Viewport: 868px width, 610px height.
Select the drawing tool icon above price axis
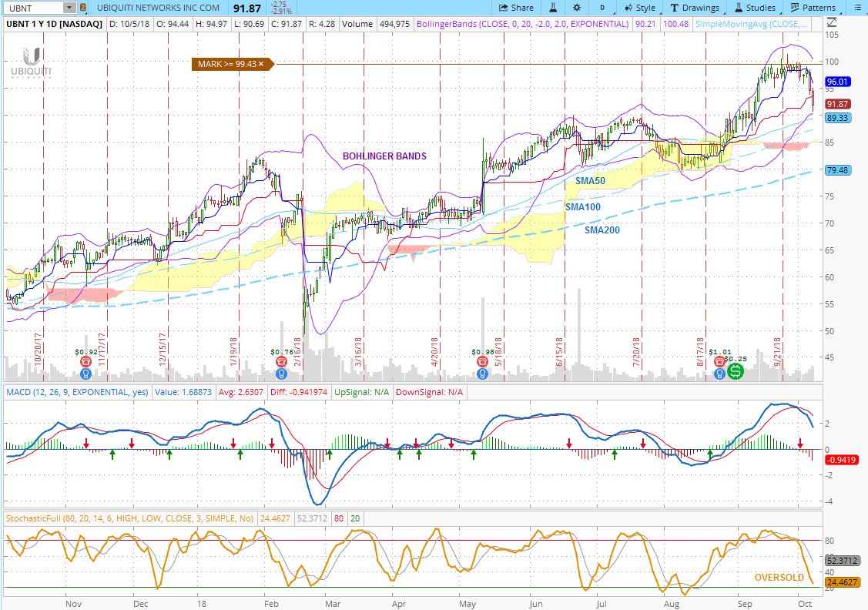pyautogui.click(x=832, y=23)
